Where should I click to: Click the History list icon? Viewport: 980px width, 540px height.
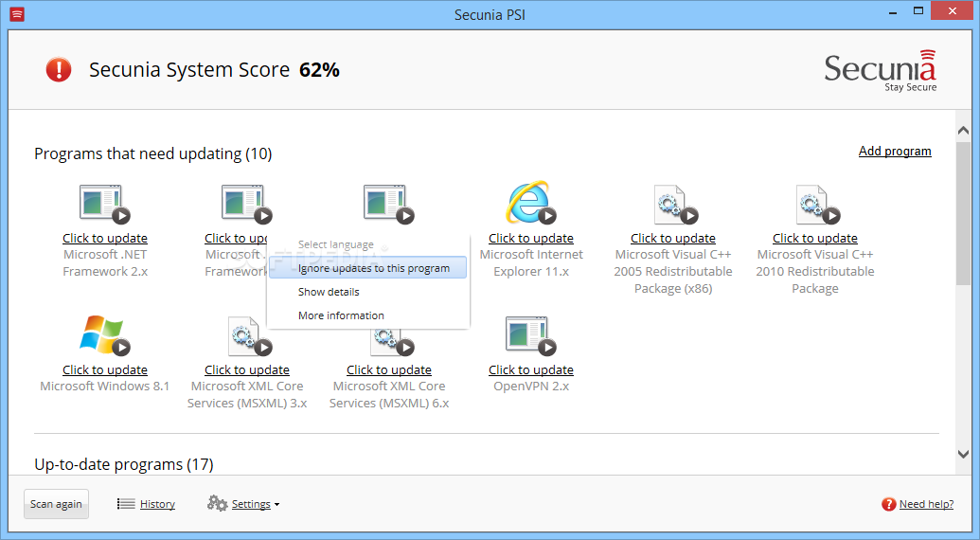pyautogui.click(x=126, y=504)
